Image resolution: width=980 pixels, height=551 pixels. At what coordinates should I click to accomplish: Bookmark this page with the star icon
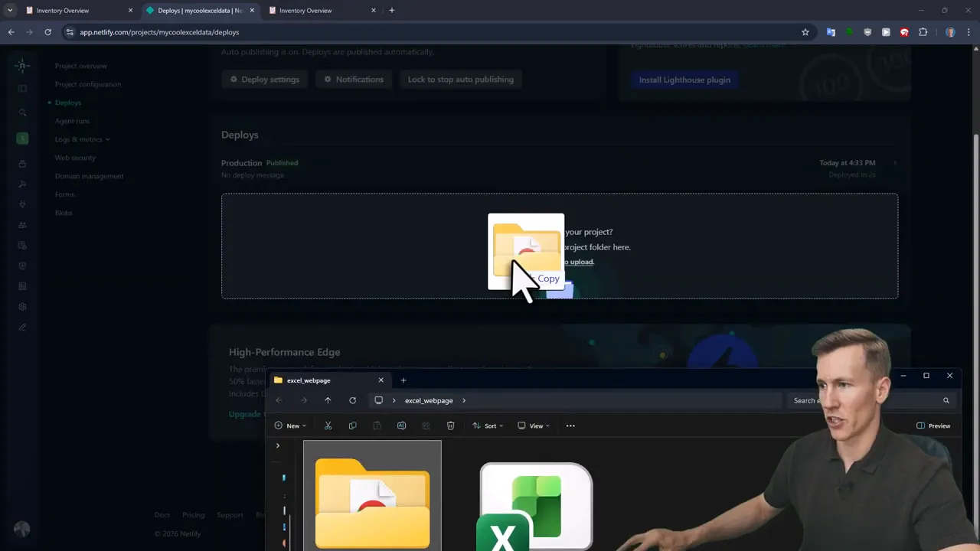(x=805, y=32)
